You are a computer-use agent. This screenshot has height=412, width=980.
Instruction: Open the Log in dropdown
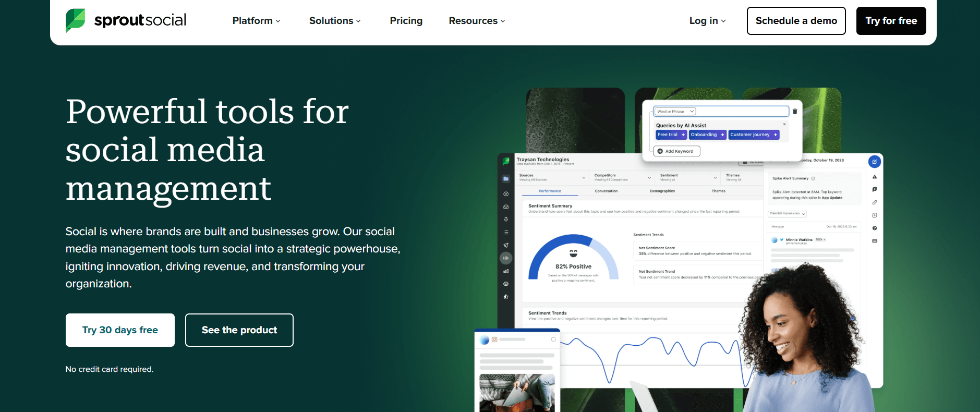coord(707,21)
